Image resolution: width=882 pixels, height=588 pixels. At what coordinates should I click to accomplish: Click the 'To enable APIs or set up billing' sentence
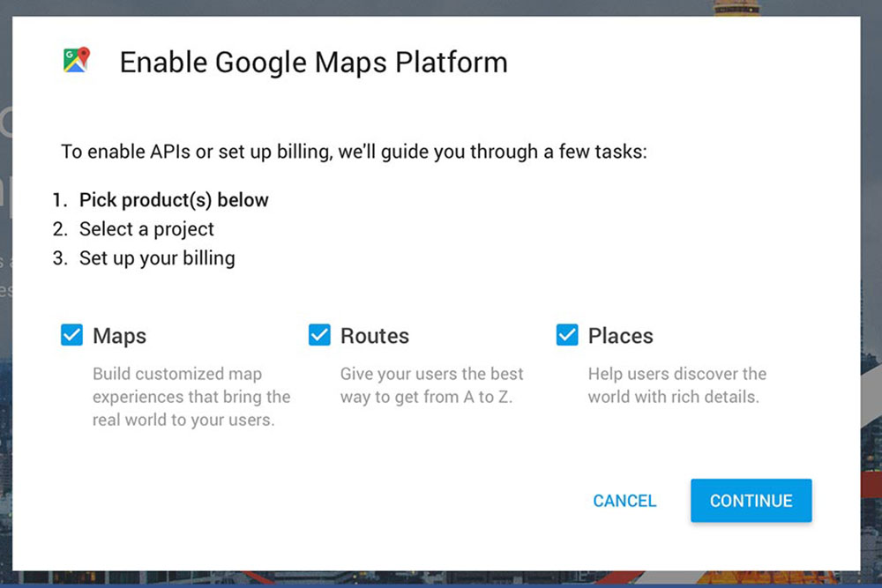pyautogui.click(x=354, y=152)
